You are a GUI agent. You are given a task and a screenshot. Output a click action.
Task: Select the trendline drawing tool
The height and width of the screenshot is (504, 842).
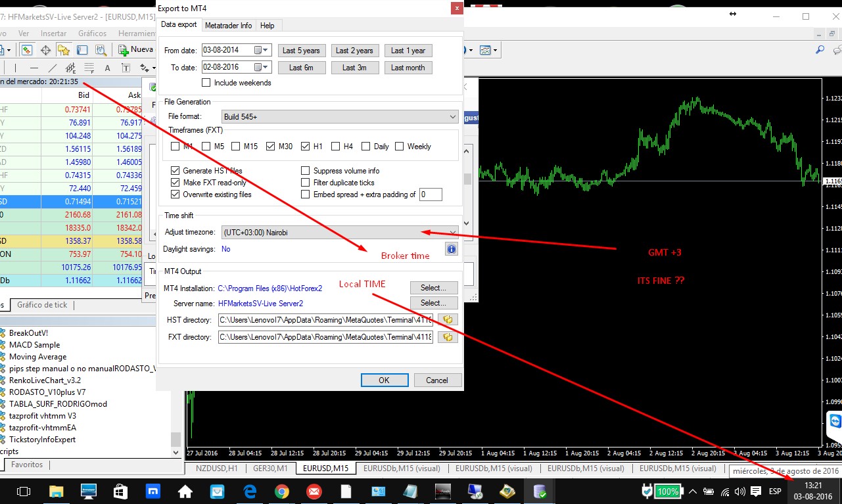point(53,68)
